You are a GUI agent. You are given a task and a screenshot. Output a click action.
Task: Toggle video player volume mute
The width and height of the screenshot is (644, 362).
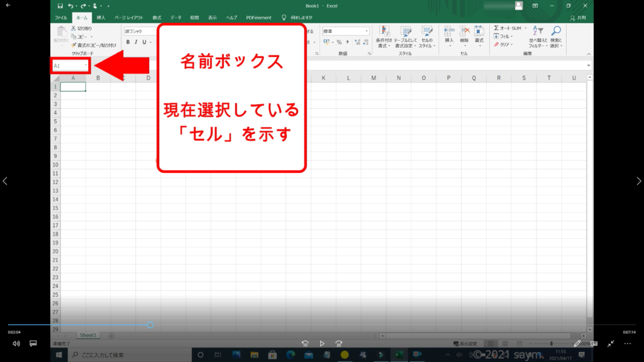(x=16, y=344)
